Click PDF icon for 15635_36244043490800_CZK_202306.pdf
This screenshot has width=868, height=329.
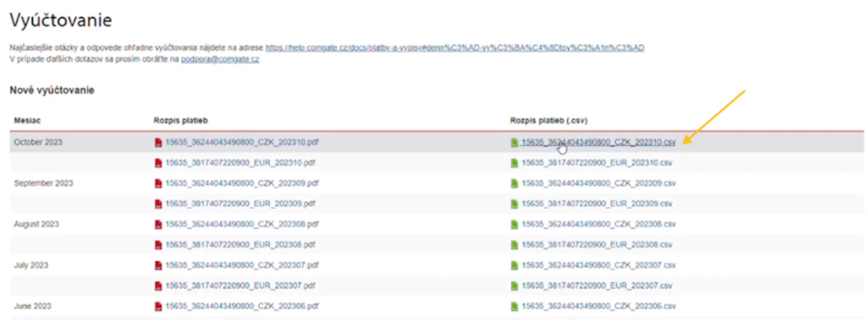pos(158,307)
